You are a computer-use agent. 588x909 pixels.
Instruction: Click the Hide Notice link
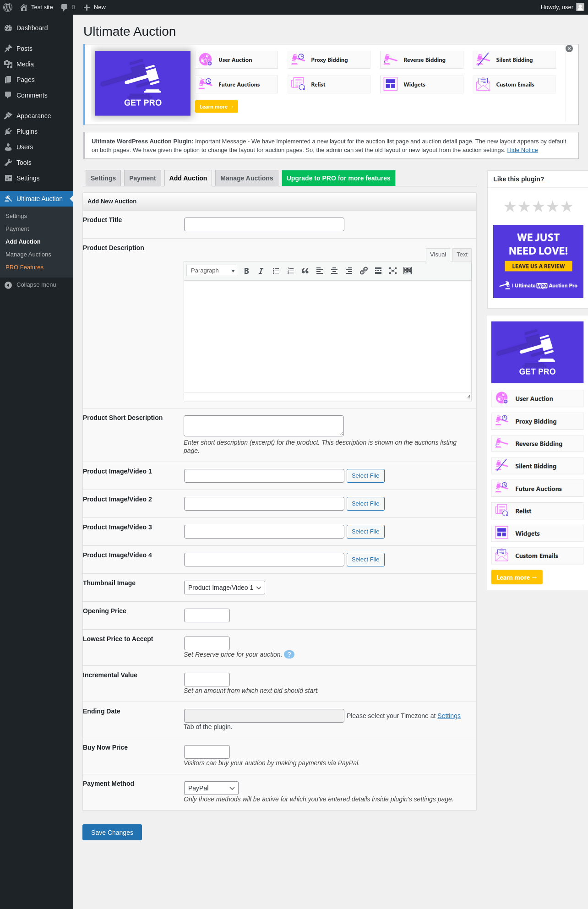click(522, 150)
